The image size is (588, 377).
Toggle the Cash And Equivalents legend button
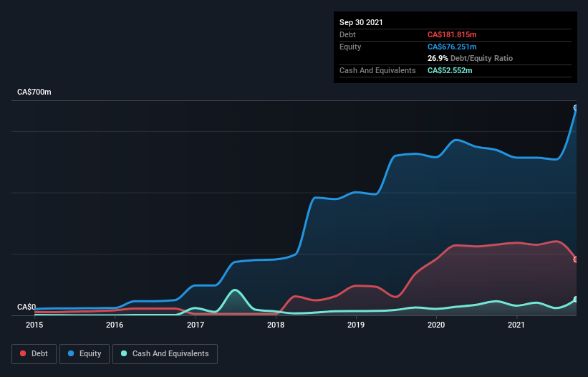pos(165,354)
